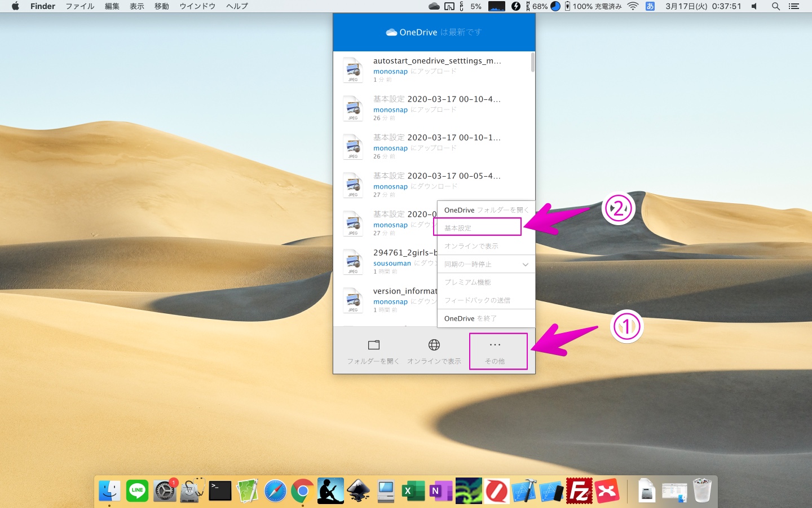Choose 基本設定 from the popup menu
812x508 pixels.
(486, 228)
